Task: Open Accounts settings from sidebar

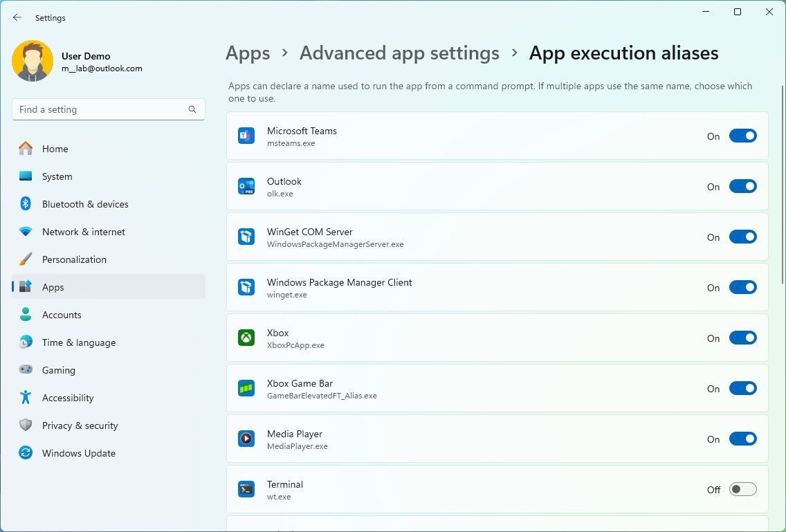Action: 62,315
